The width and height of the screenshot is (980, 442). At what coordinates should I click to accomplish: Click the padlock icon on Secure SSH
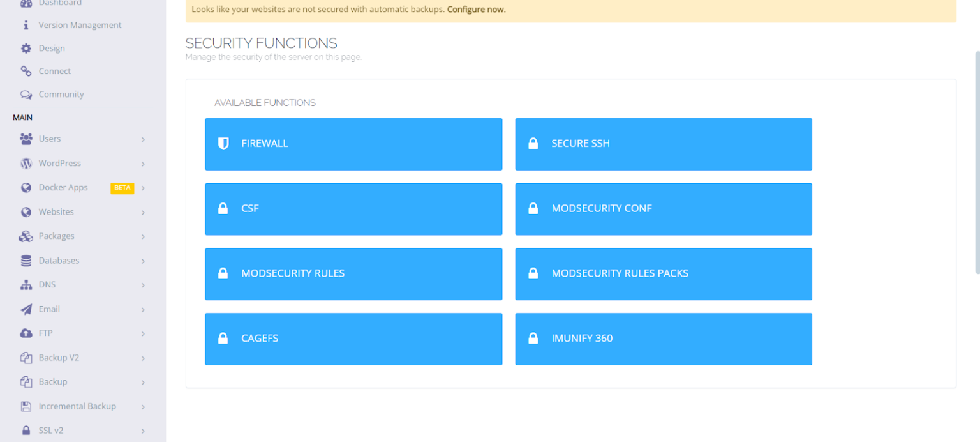coord(533,143)
